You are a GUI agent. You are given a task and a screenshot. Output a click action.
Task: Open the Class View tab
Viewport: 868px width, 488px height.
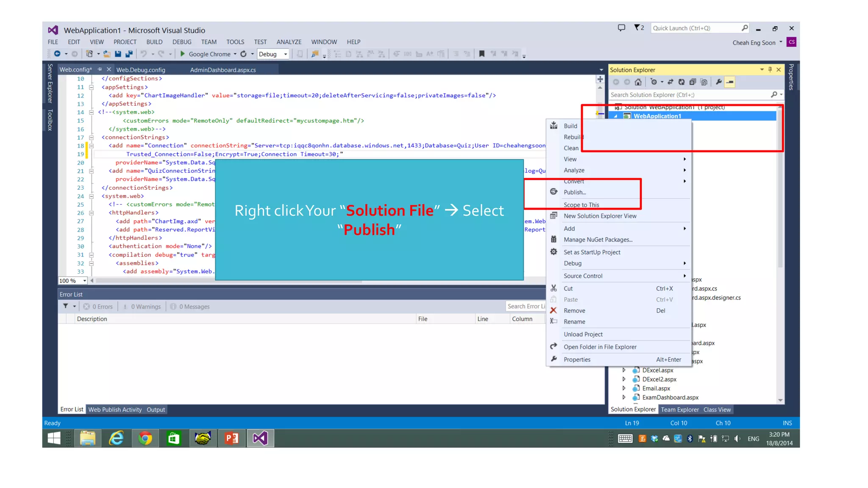tap(717, 410)
